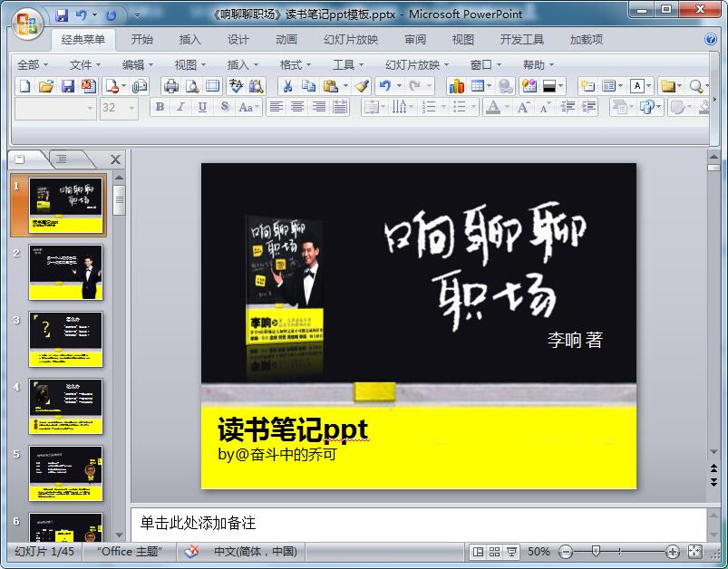The height and width of the screenshot is (569, 728).
Task: Switch to Normal view in status bar
Action: tap(478, 552)
